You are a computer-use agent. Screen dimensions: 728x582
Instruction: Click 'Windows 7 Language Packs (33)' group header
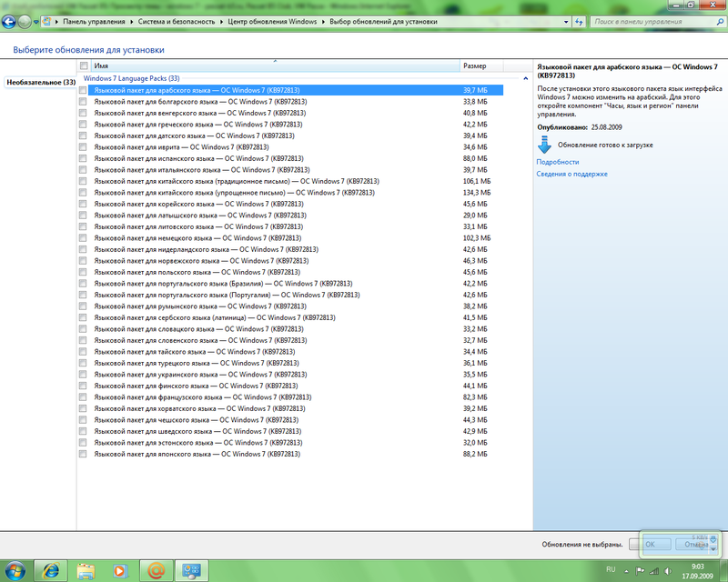point(131,78)
